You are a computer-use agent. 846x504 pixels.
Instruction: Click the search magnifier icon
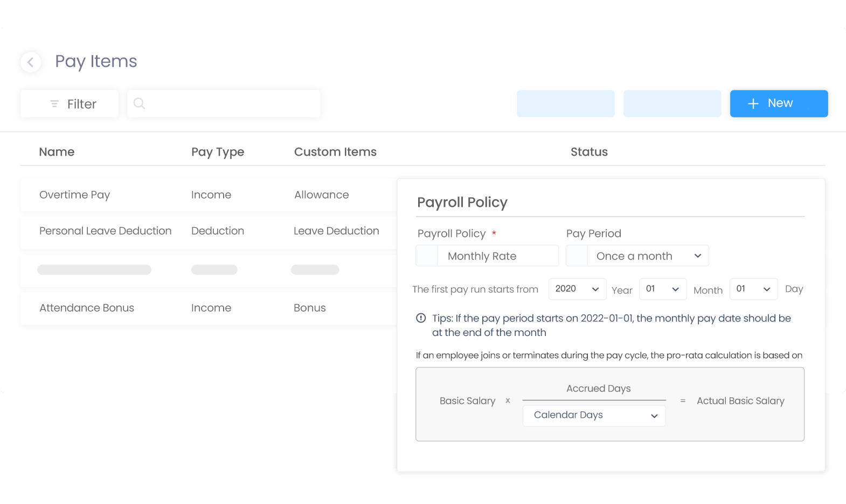tap(139, 103)
